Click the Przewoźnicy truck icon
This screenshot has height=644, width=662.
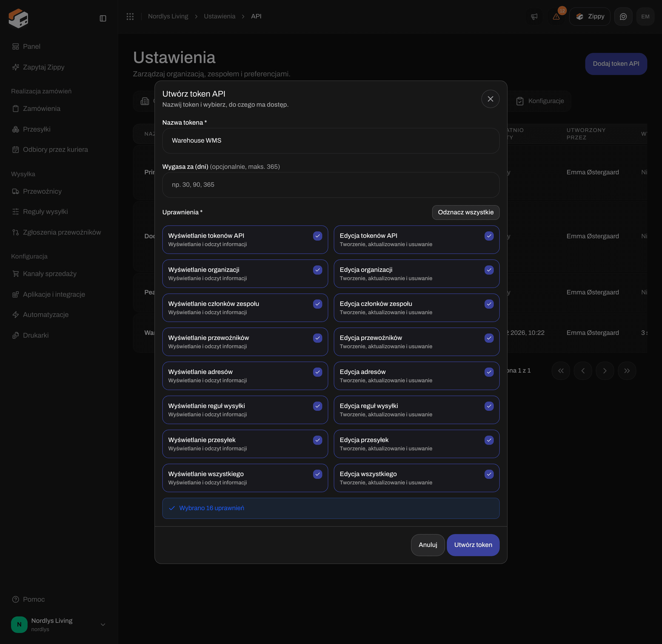coord(16,191)
